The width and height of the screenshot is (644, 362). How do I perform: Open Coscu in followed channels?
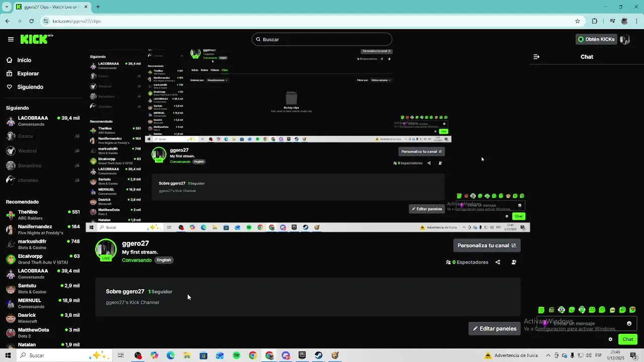pyautogui.click(x=43, y=136)
